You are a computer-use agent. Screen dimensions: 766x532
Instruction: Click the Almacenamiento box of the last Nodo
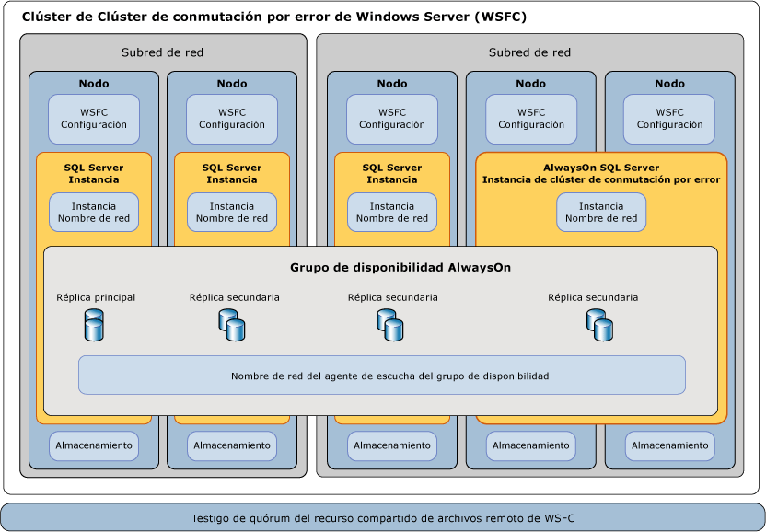[x=668, y=446]
